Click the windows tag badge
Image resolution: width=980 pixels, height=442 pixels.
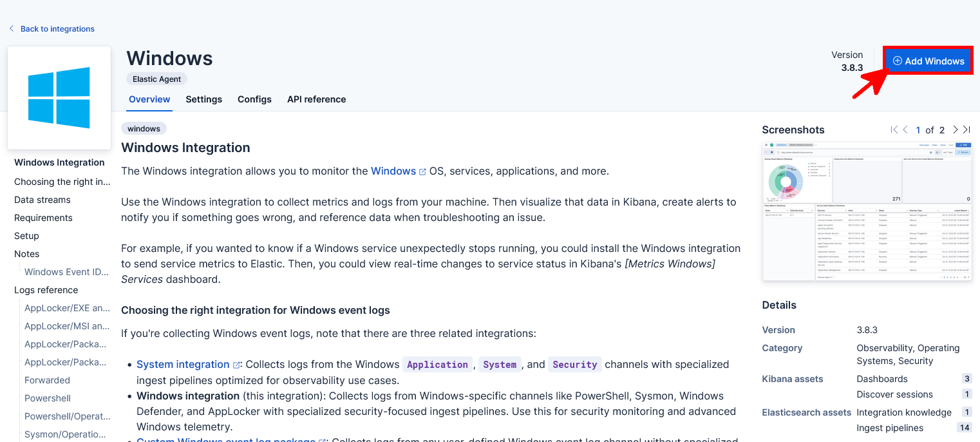[x=144, y=128]
